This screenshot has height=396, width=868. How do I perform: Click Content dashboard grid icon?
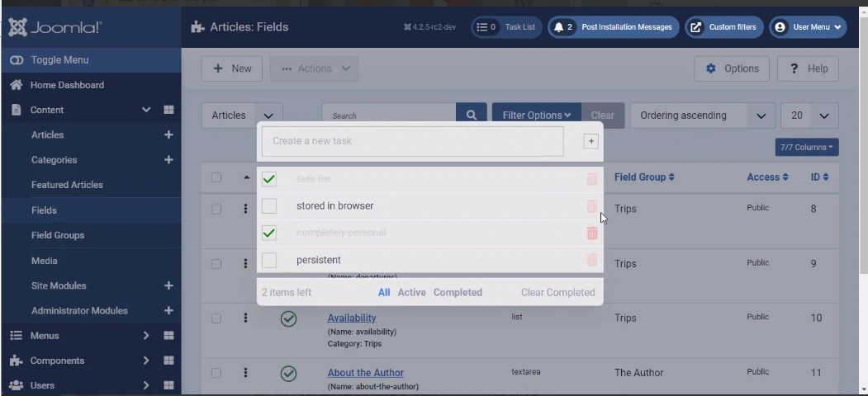click(168, 110)
